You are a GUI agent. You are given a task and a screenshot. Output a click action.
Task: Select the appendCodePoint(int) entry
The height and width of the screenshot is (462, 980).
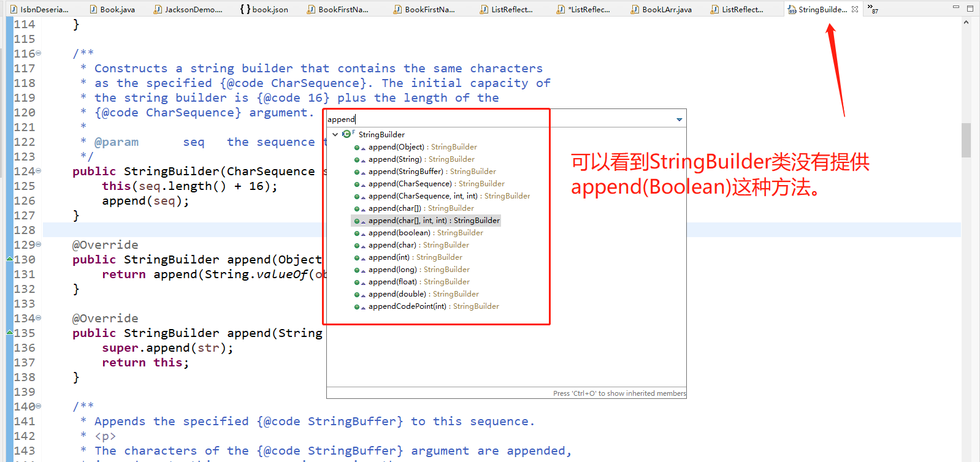(434, 306)
